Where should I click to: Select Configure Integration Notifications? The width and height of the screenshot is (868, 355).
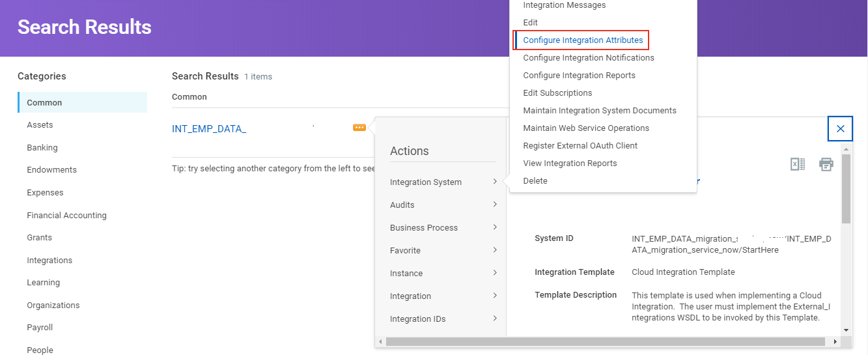[589, 58]
